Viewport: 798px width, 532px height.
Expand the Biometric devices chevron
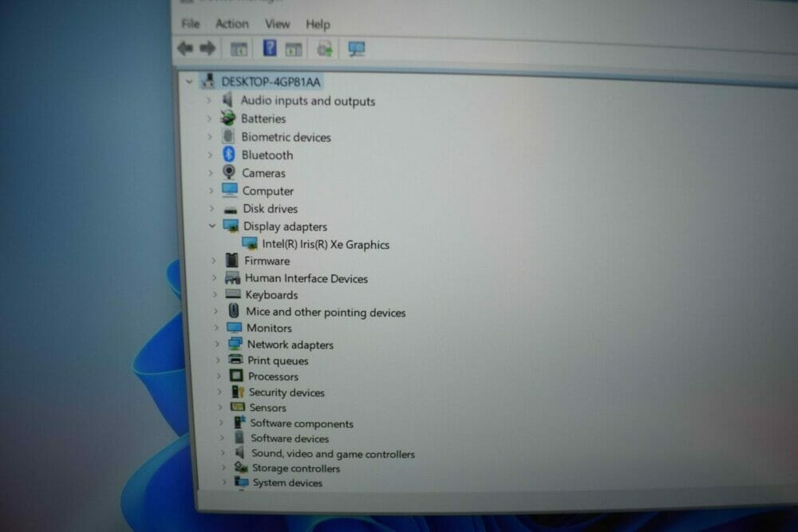pos(210,137)
